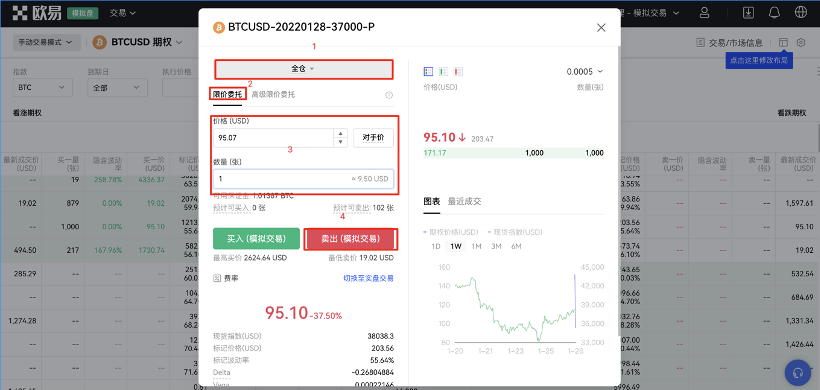Click the 171.17 bid price row
The image size is (820, 390).
(x=514, y=153)
